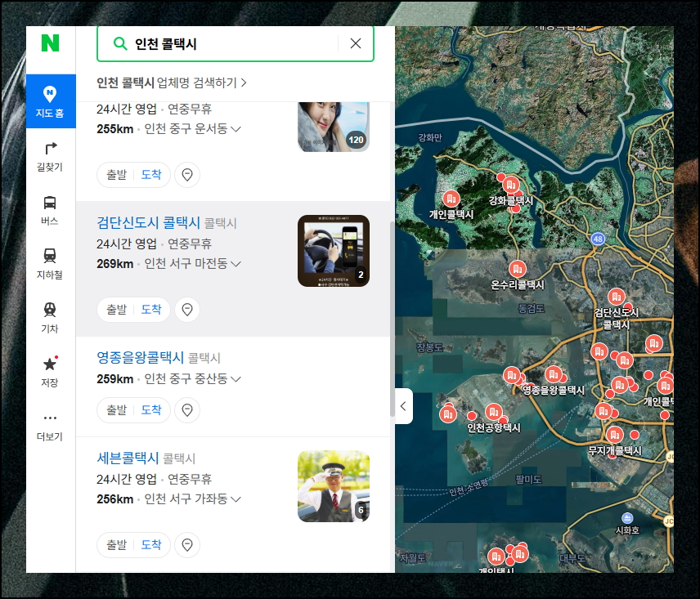The height and width of the screenshot is (599, 700).
Task: Open the 검단신도시 콜택시 listing title
Action: click(148, 222)
